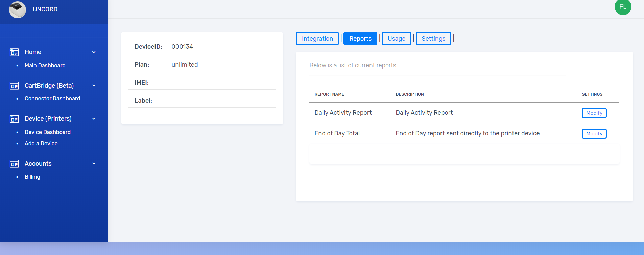Click the SETTINGS column header
Screen dimensions: 644x255
point(592,94)
